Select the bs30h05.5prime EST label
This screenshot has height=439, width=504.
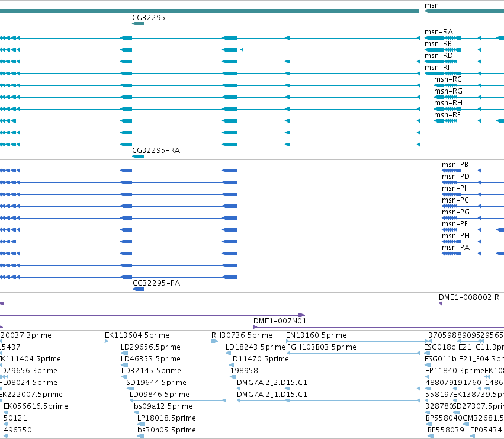pos(166,431)
